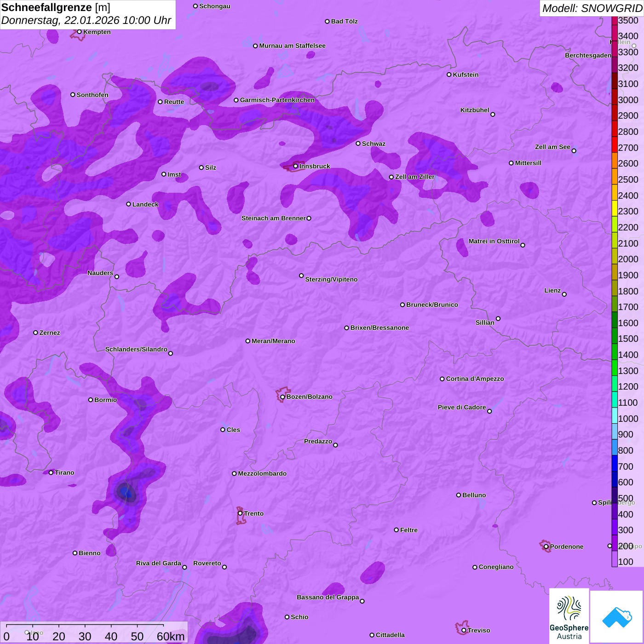
Task: Click the Feltre location dot
Action: click(397, 530)
